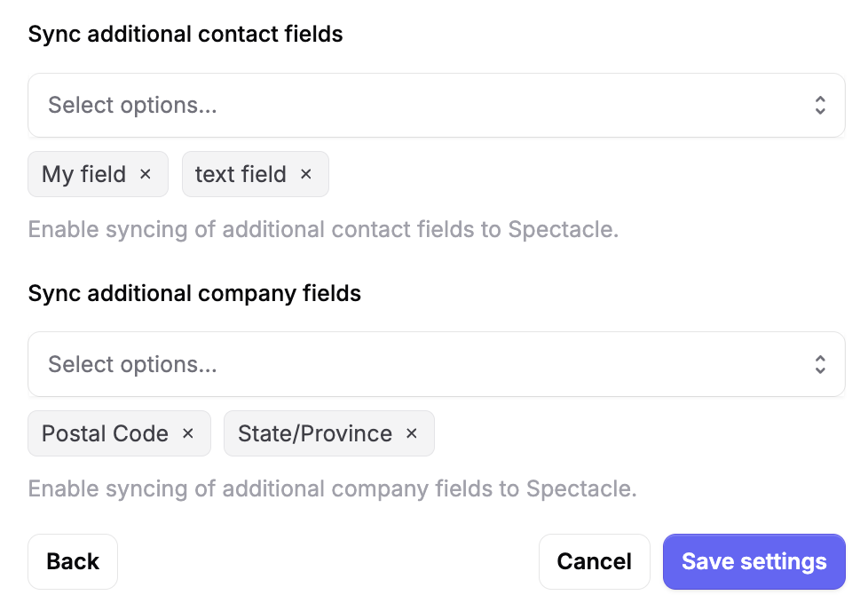Screen dimensions: 868x611
Task: Click the 'Sync additional contact fields' label
Action: click(x=185, y=35)
